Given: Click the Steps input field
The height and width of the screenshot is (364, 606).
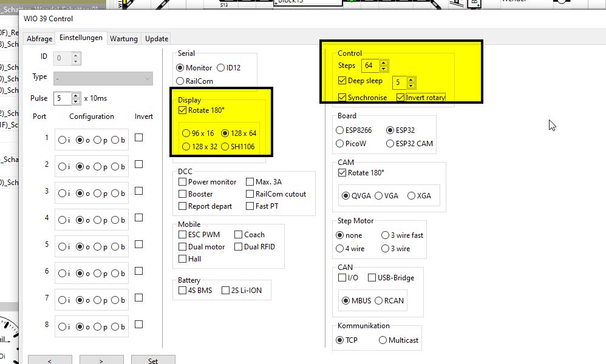Looking at the screenshot, I should click(369, 66).
